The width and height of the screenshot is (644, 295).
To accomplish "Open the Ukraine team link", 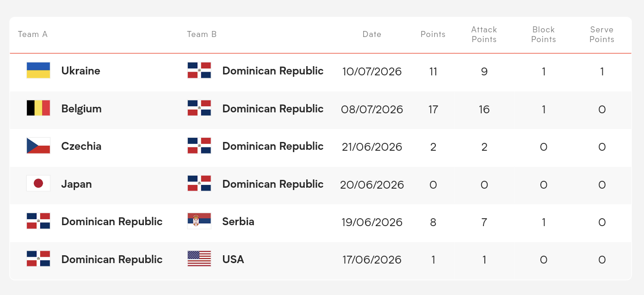I will point(80,71).
